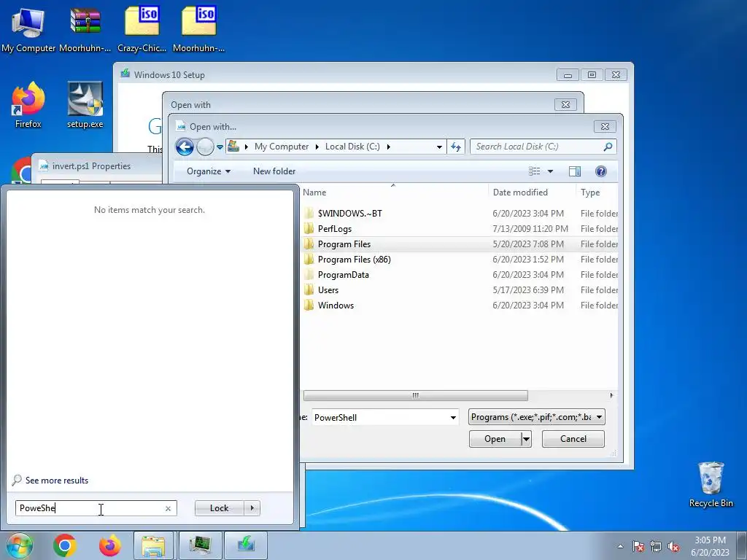This screenshot has width=747, height=560.
Task: Click the Action Center flag tray icon
Action: pyautogui.click(x=638, y=547)
